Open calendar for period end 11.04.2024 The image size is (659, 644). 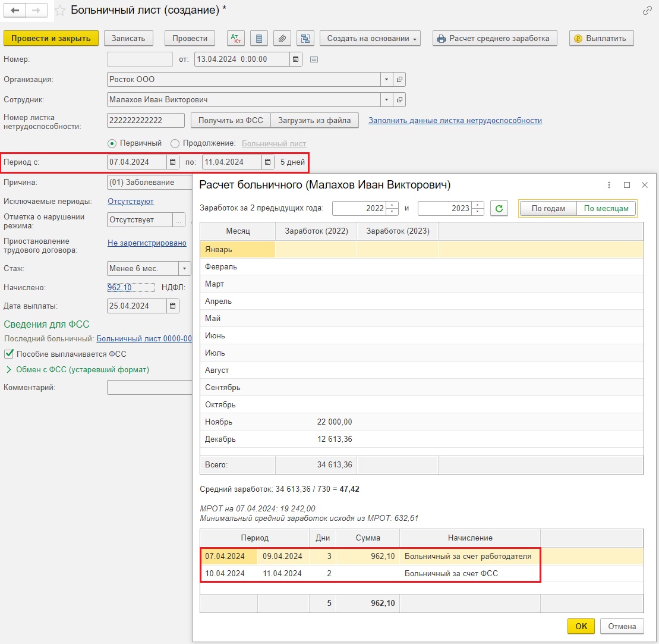point(268,162)
